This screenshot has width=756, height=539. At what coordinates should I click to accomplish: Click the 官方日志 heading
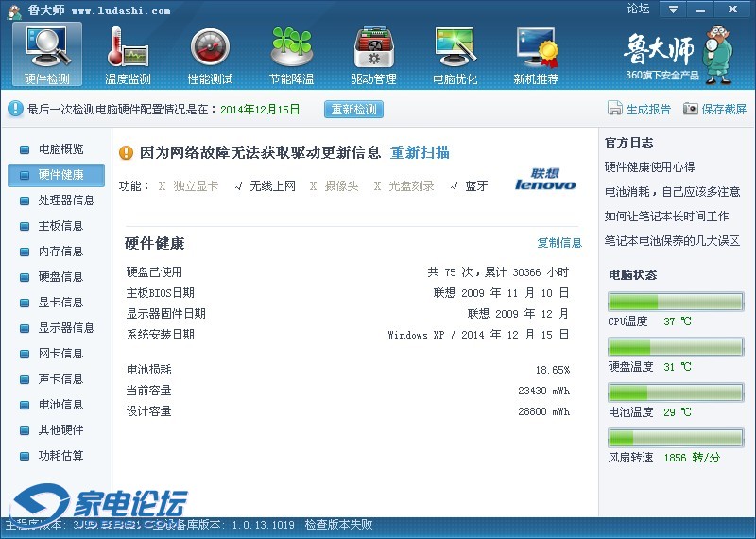point(628,143)
